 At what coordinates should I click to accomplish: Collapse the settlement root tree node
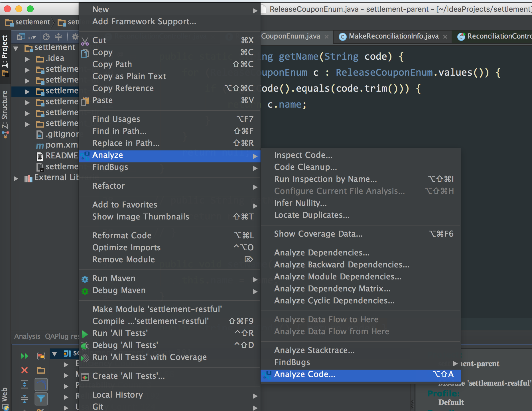(x=16, y=48)
